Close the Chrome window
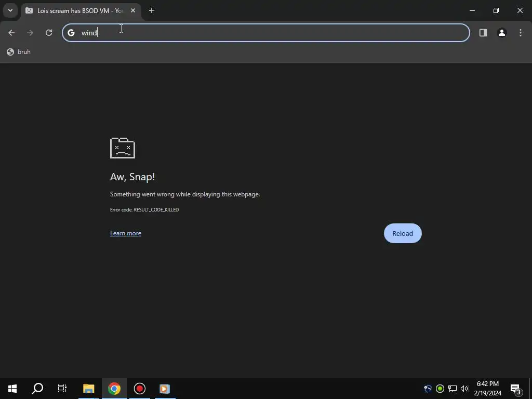Image resolution: width=532 pixels, height=399 pixels. point(520,10)
